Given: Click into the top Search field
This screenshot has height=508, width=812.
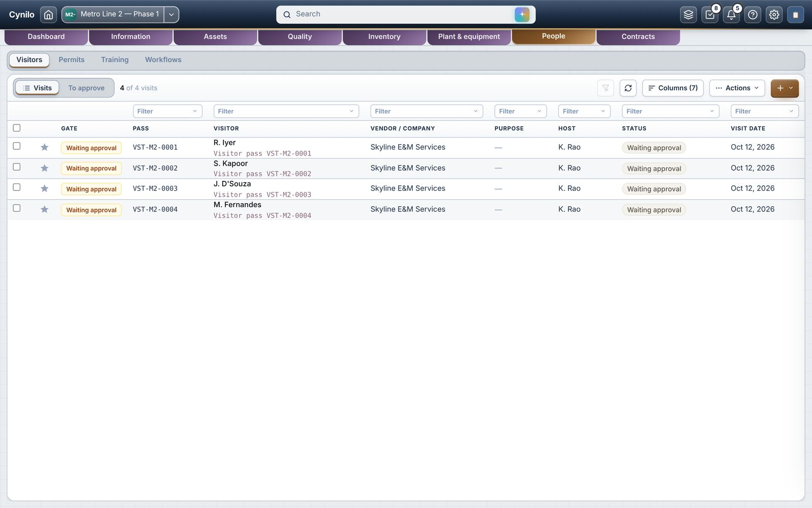Looking at the screenshot, I should click(x=401, y=14).
